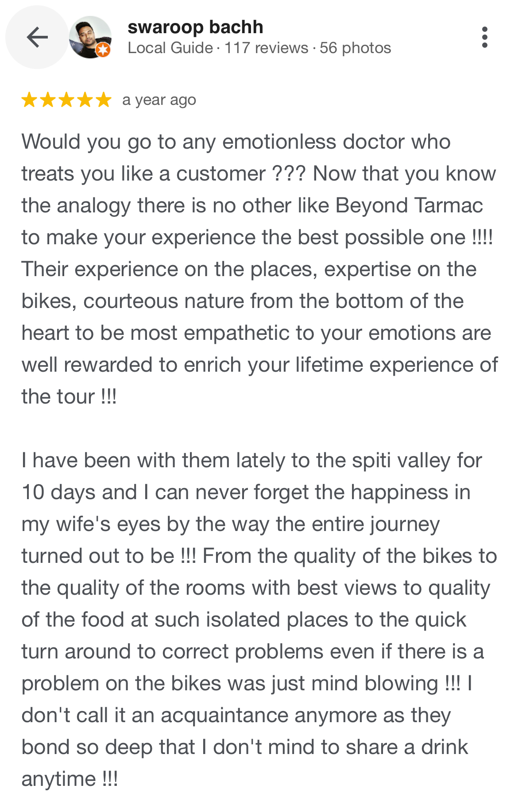Tap the third yellow rating star
The image size is (522, 812).
(x=66, y=100)
